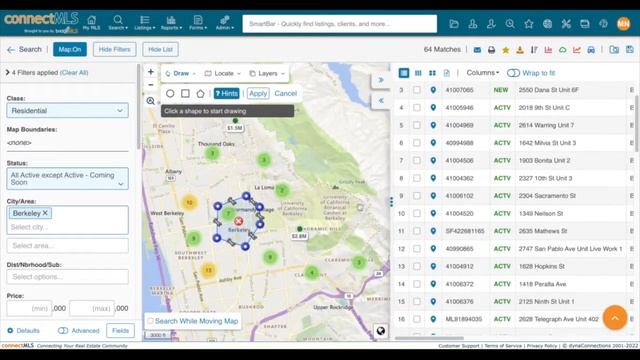640x360 pixels.
Task: Select the single-line list view icon
Action: coord(404,73)
